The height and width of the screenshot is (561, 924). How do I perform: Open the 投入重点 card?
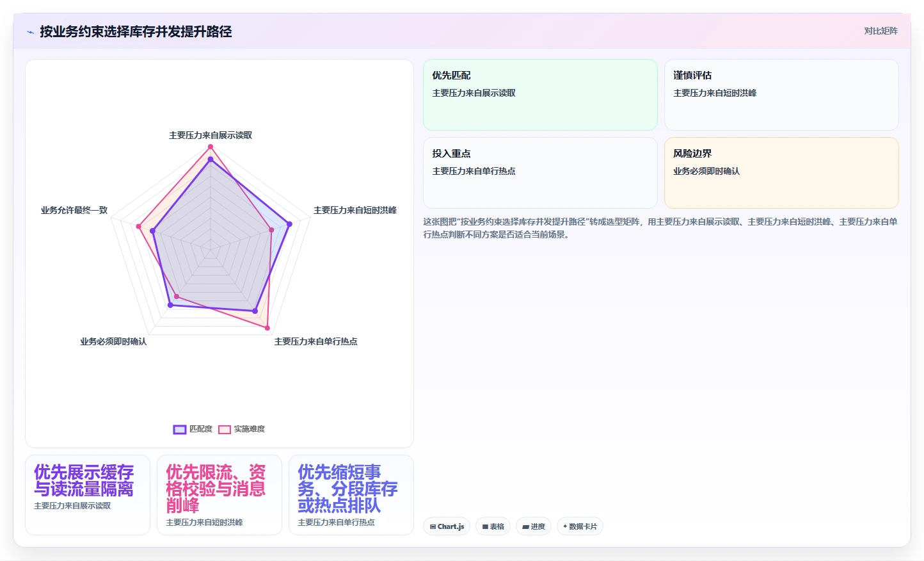tap(540, 173)
